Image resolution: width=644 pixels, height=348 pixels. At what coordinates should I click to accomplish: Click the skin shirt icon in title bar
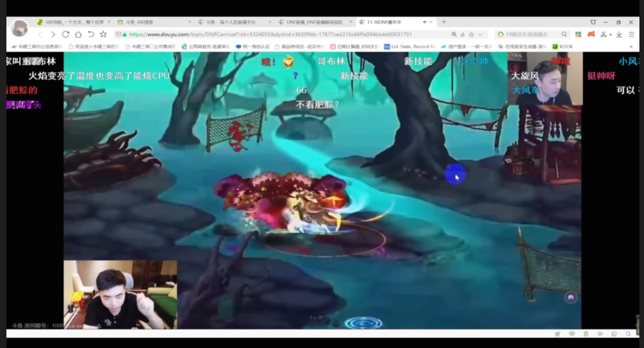(593, 22)
